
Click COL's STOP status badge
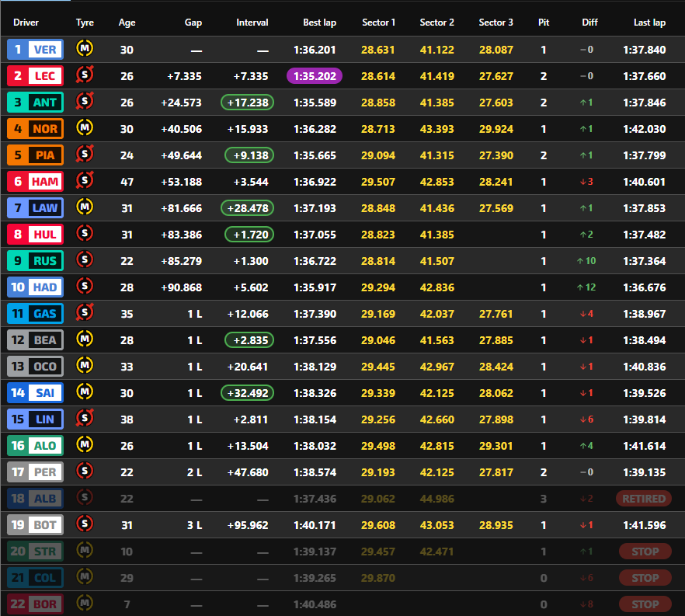point(645,578)
